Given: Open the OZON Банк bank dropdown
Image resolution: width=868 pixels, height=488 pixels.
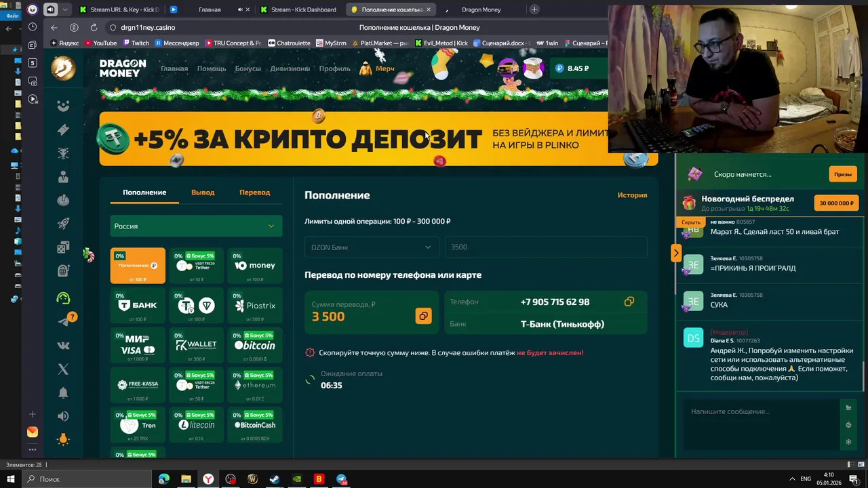Looking at the screenshot, I should pyautogui.click(x=371, y=247).
